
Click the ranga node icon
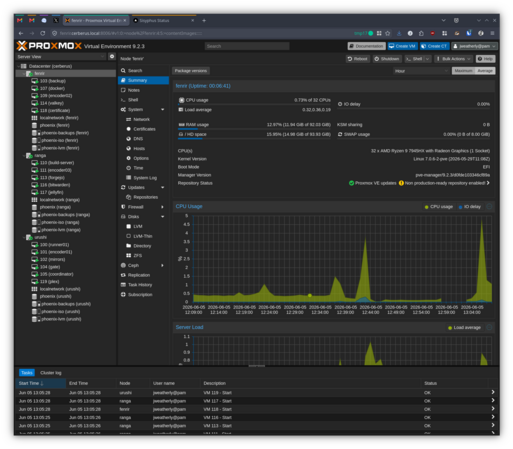tap(29, 156)
